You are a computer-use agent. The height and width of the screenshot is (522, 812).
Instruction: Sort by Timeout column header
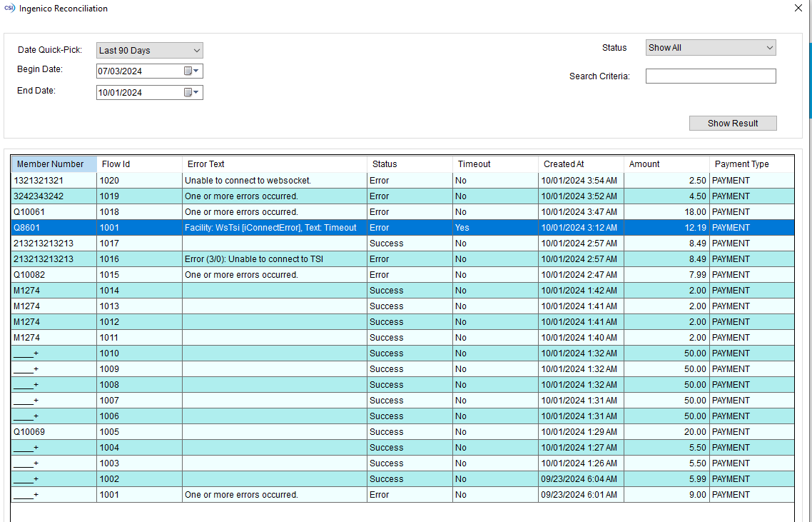pos(495,164)
